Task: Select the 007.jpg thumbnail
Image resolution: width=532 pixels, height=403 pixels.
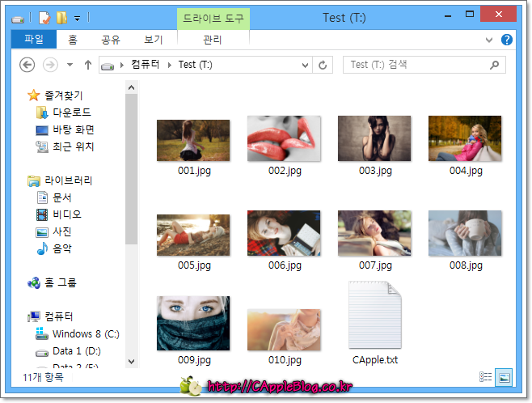Action: point(374,233)
